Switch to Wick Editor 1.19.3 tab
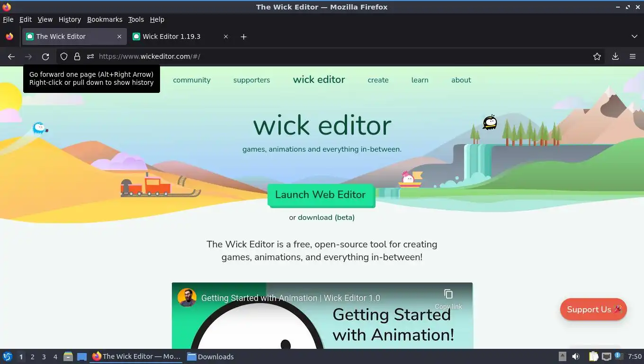This screenshot has height=364, width=644. coord(181,36)
